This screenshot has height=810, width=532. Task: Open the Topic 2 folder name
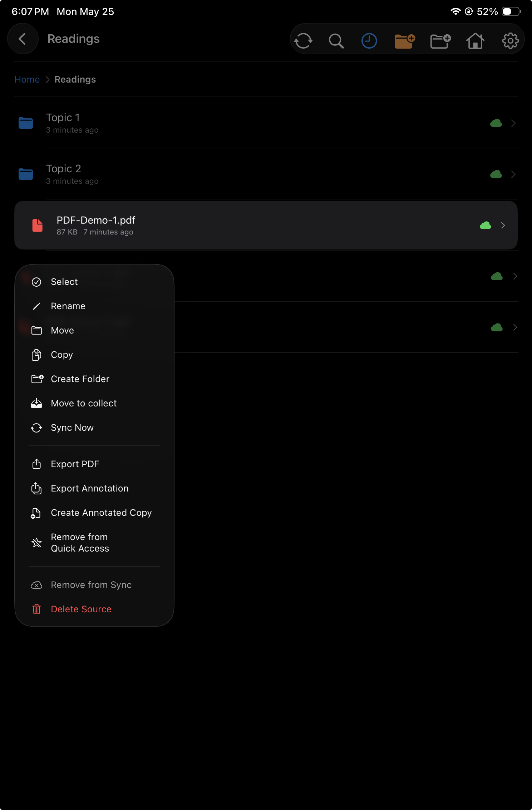(64, 169)
